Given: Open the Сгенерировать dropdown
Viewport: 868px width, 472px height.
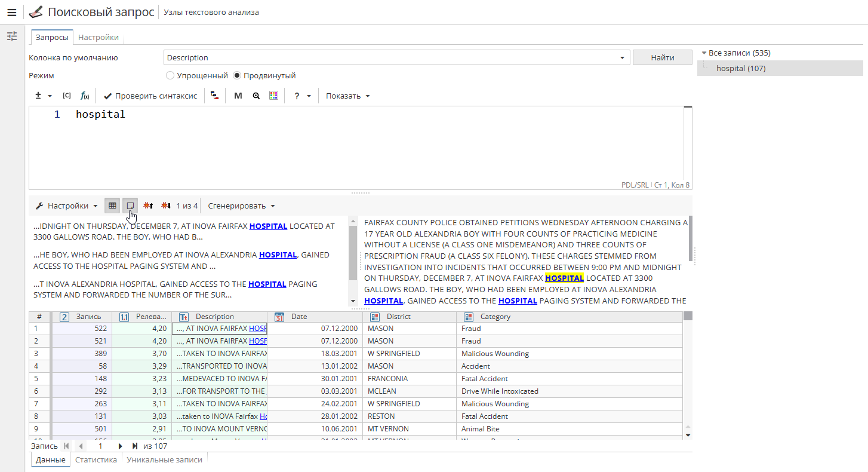Looking at the screenshot, I should tap(242, 206).
